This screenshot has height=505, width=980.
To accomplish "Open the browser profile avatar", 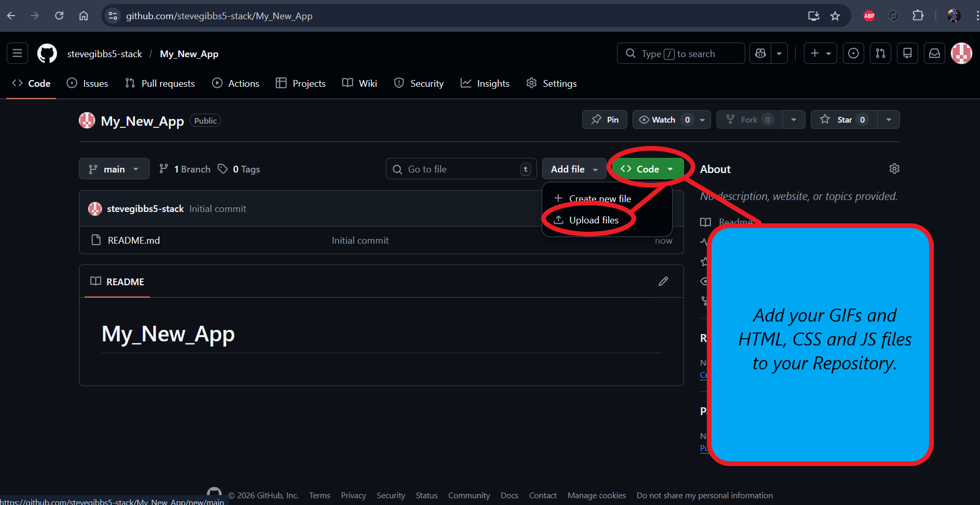I will (954, 16).
